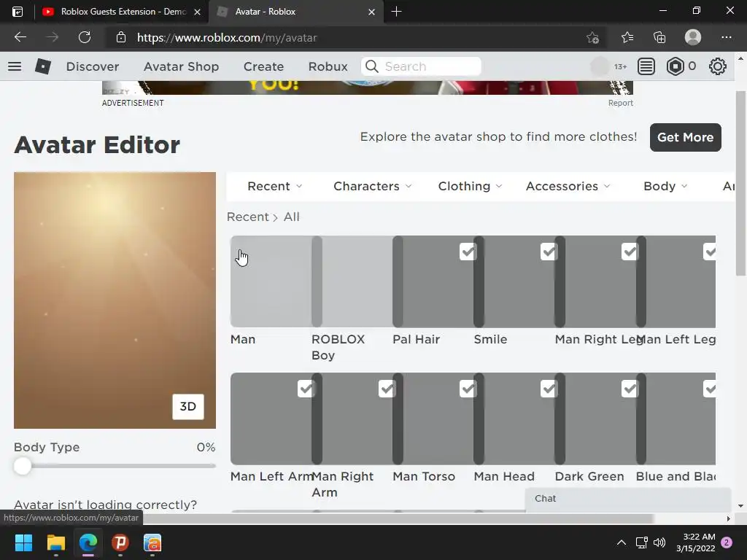Click the Roblox search input field

pyautogui.click(x=421, y=66)
